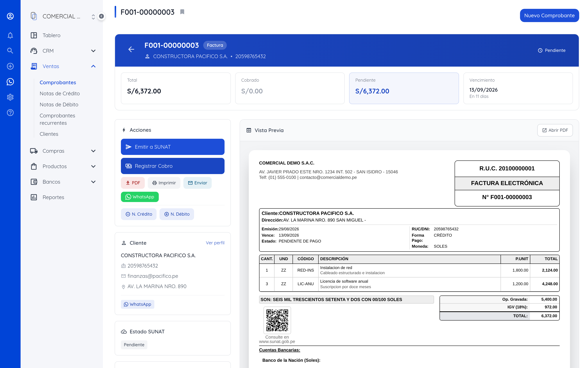Open WhatsApp icon in left rail

pyautogui.click(x=10, y=82)
